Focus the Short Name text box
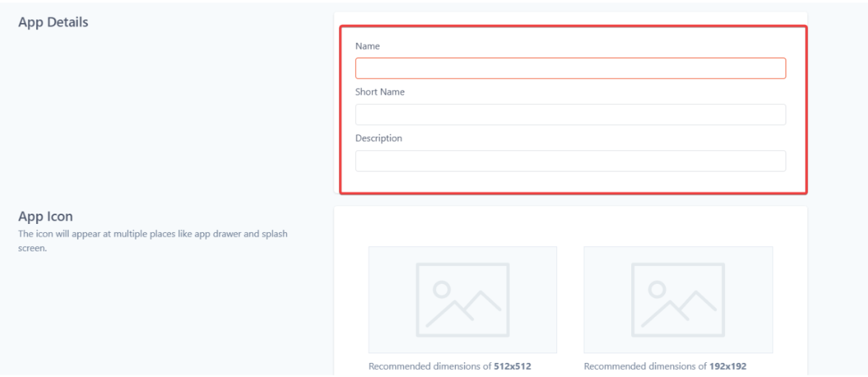Viewport: 868px width, 377px height. (x=570, y=115)
